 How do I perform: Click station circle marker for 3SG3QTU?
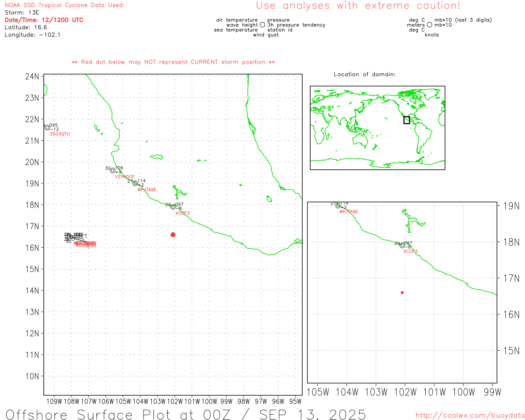pos(47,128)
